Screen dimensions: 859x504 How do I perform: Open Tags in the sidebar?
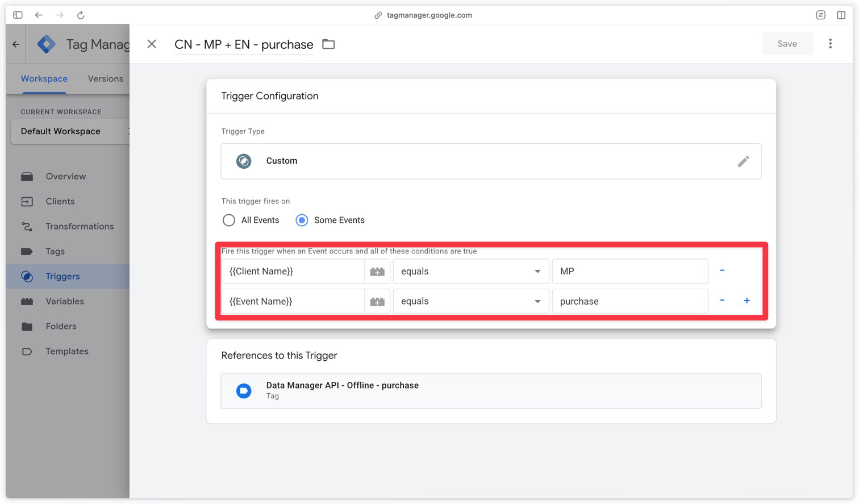[55, 252]
